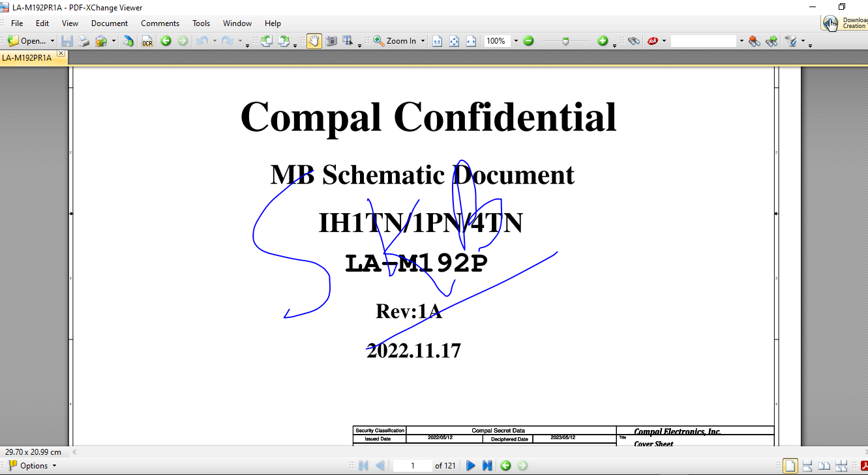This screenshot has height=475, width=868.
Task: Open Find with the binoculars icon
Action: 633,41
